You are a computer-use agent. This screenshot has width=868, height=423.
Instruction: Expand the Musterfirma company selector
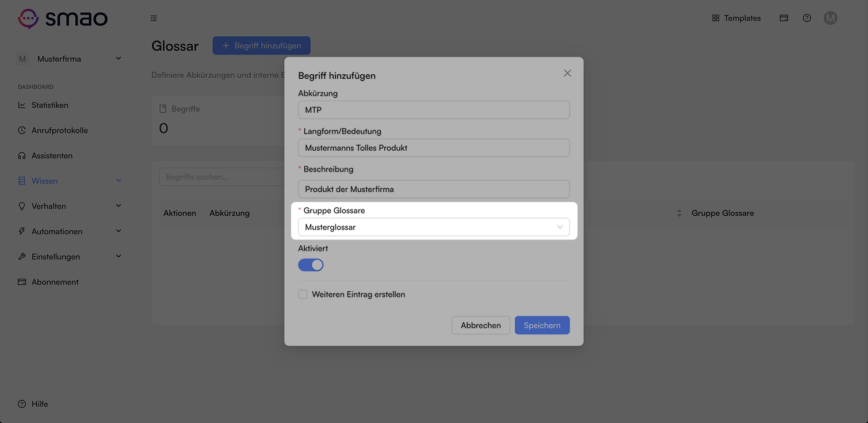pyautogui.click(x=69, y=59)
